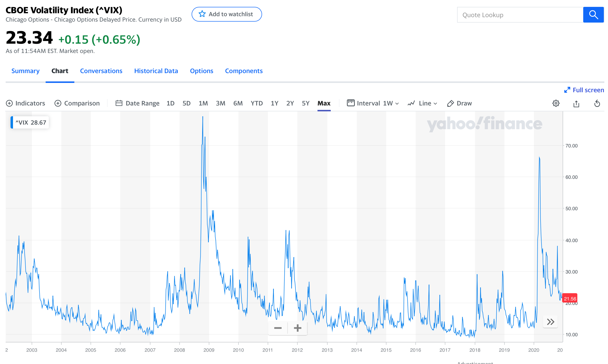Select the 1Y time range
This screenshot has height=364, width=608.
274,103
